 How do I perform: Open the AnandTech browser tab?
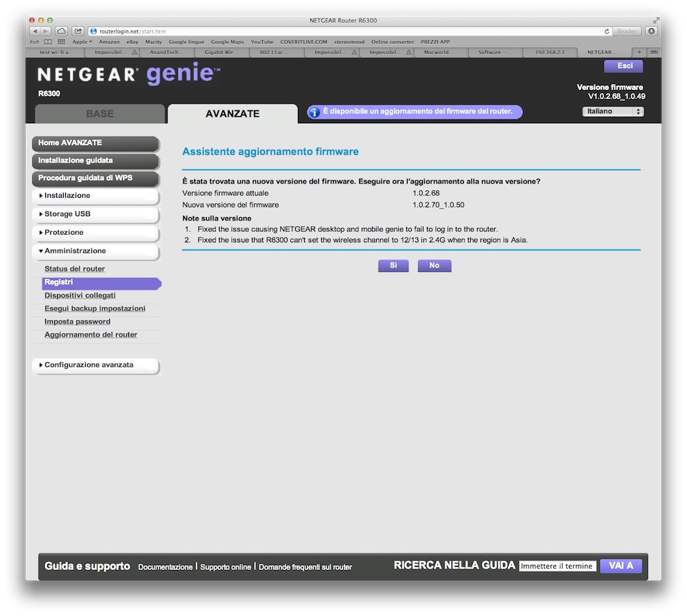pos(167,52)
